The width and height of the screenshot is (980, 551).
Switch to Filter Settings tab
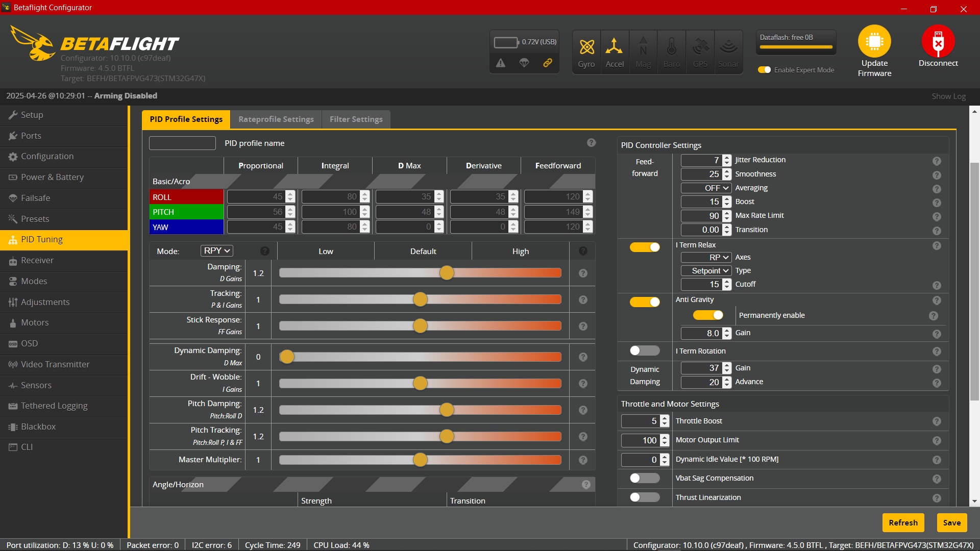[356, 119]
